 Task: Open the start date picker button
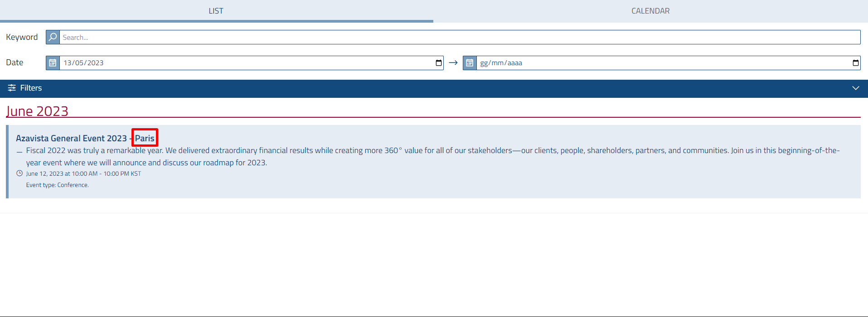click(x=438, y=63)
